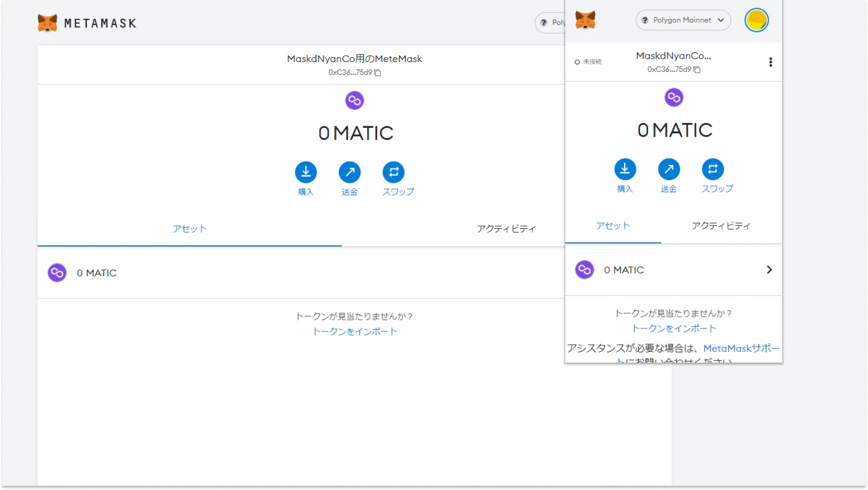This screenshot has height=490, width=868.
Task: Click トークンをインポート link in popup
Action: [x=674, y=329]
